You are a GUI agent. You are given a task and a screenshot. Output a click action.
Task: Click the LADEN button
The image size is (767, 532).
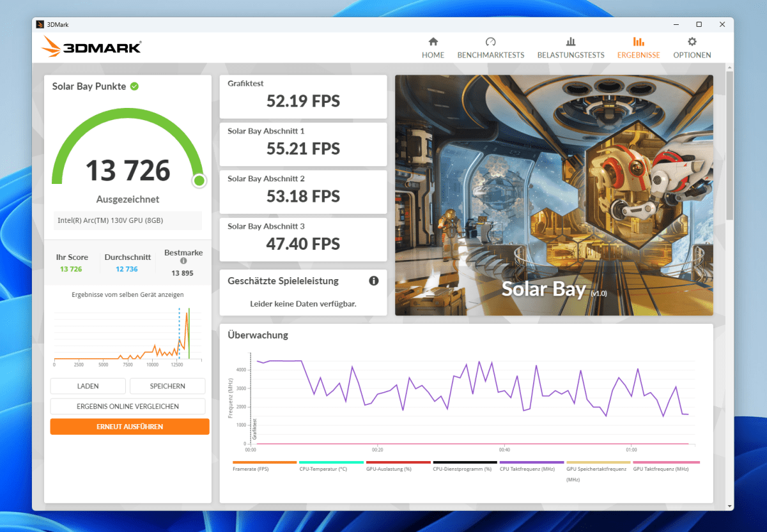click(88, 386)
